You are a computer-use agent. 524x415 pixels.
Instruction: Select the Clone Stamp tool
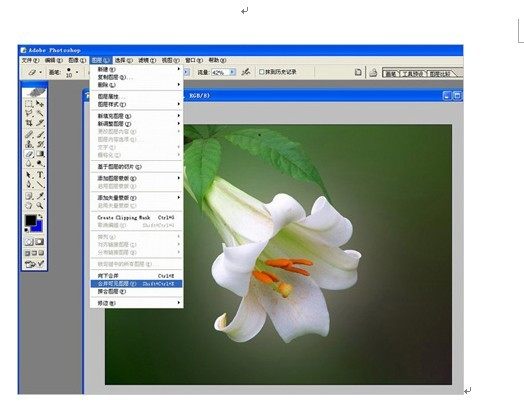click(29, 144)
